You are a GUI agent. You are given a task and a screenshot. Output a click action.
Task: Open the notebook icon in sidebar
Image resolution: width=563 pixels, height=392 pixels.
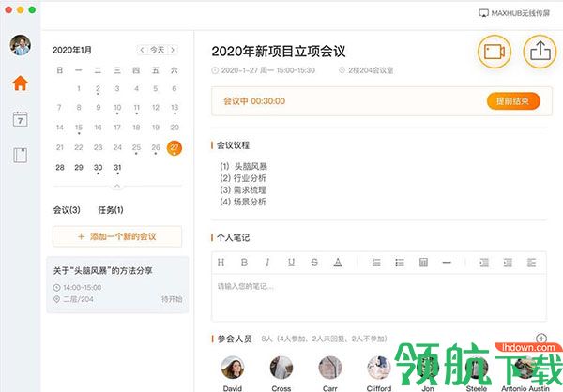tap(20, 156)
